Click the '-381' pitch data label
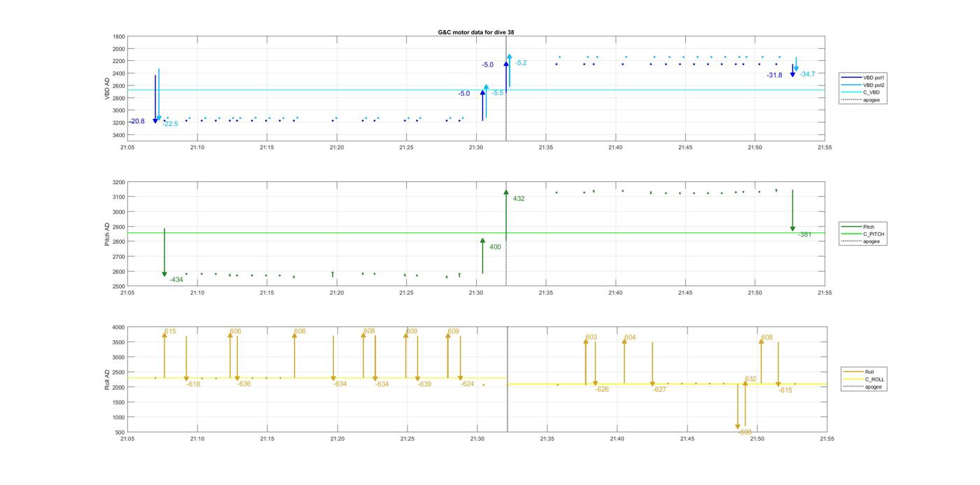 point(805,234)
